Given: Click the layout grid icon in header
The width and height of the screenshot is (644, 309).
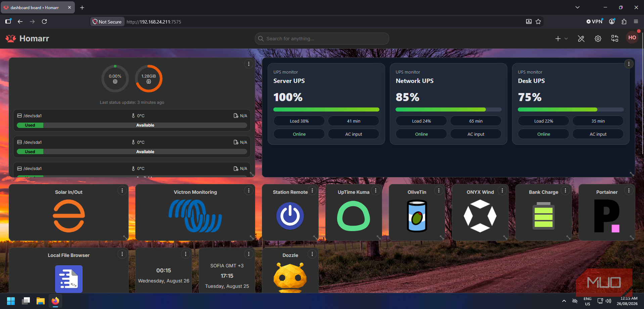Looking at the screenshot, I should [615, 39].
